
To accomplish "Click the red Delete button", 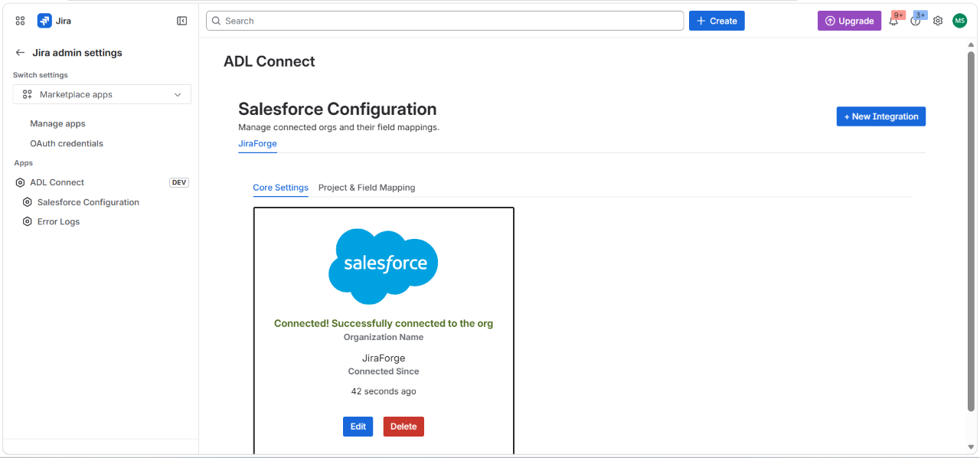I will point(403,427).
